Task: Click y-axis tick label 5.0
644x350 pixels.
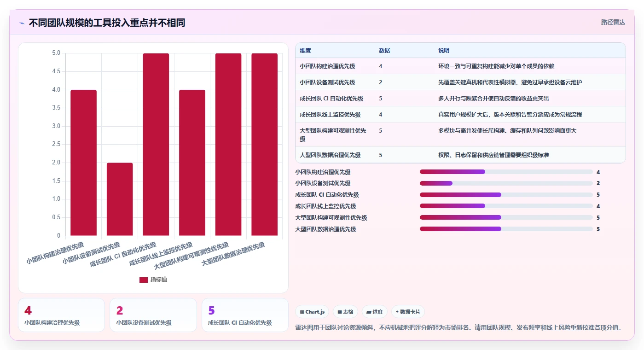Action: tap(56, 53)
